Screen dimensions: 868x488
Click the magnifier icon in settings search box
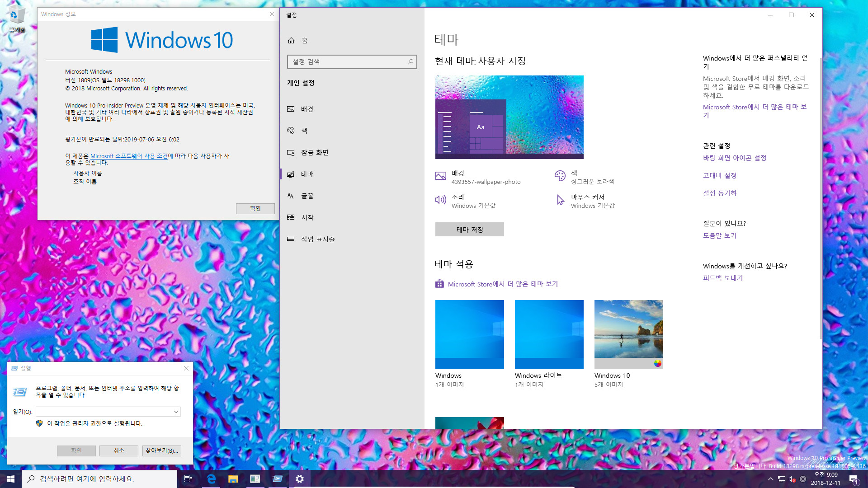click(x=410, y=62)
